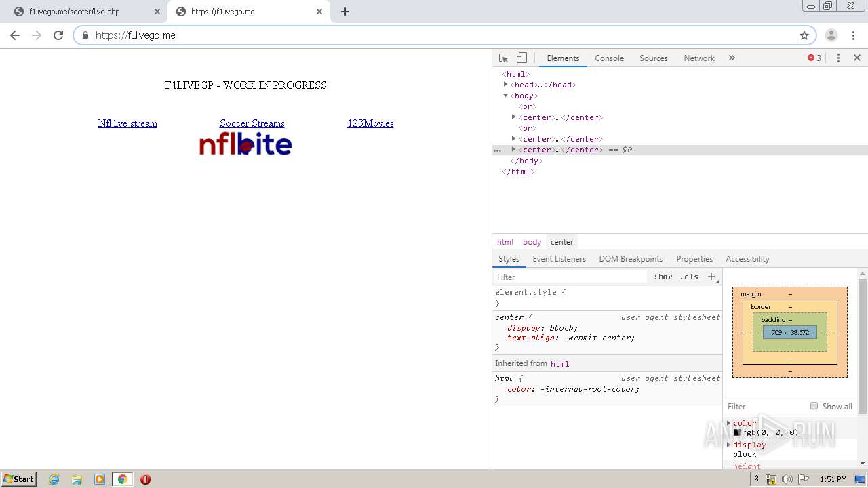Open the Accessibility tab
This screenshot has height=488, width=868.
pos(747,259)
